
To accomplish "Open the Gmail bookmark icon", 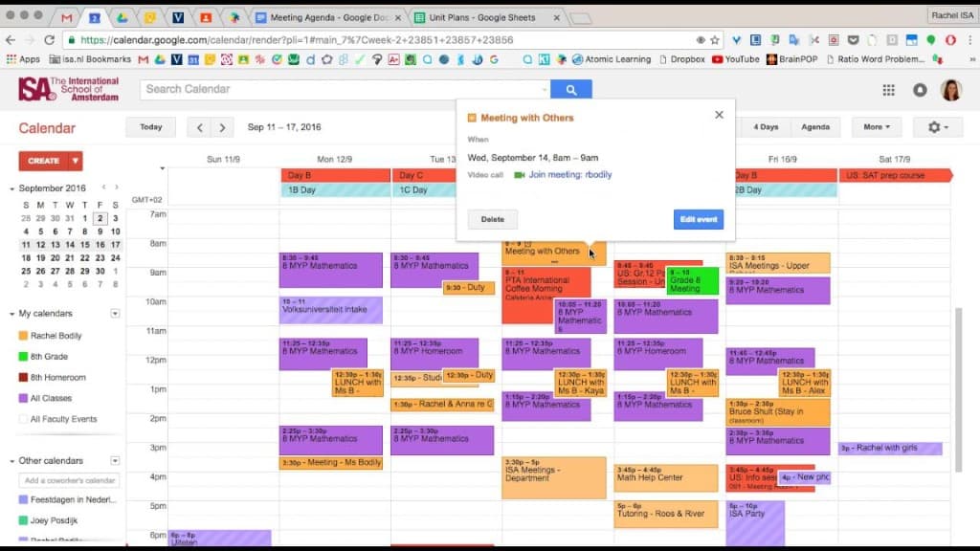I will 144,59.
